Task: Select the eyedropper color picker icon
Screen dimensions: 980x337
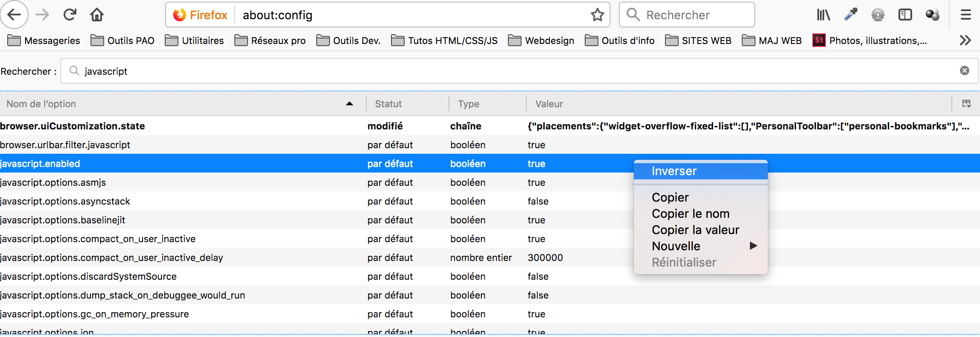Action: point(851,15)
